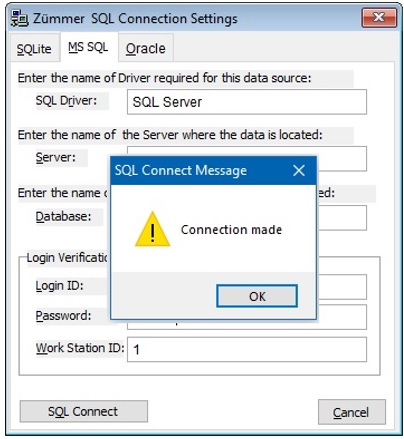The width and height of the screenshot is (404, 439).
Task: Click the Zümmer application icon in title bar
Action: click(19, 18)
